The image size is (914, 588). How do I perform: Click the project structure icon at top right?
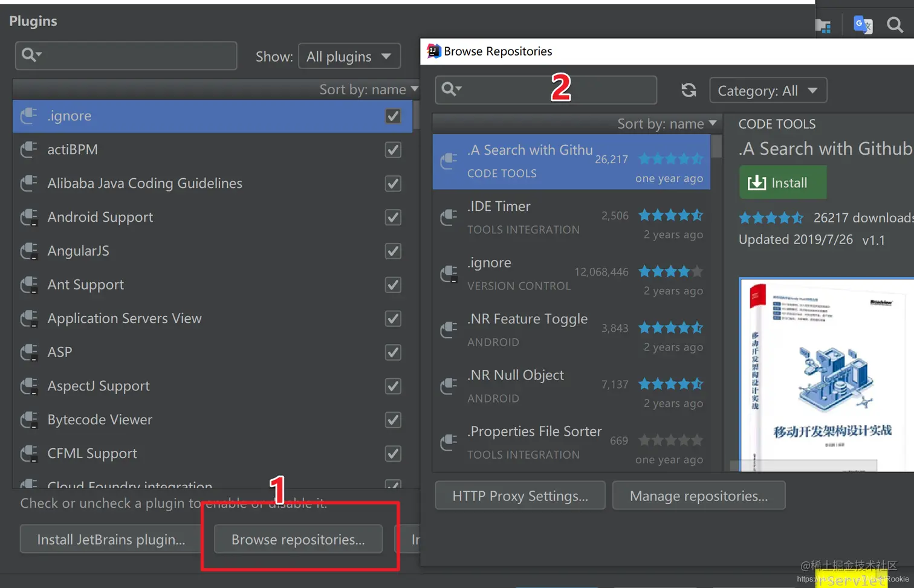tap(823, 25)
